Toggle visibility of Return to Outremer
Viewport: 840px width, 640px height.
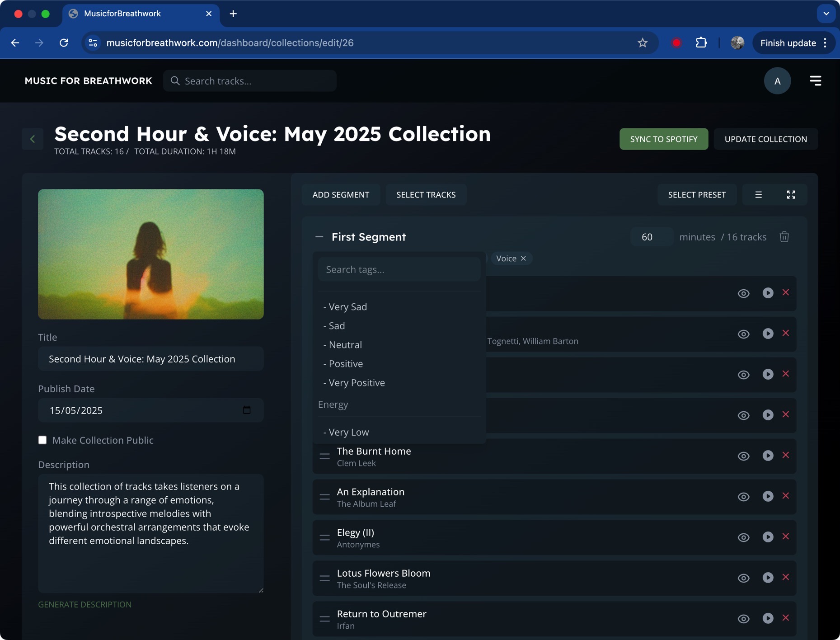click(x=743, y=619)
